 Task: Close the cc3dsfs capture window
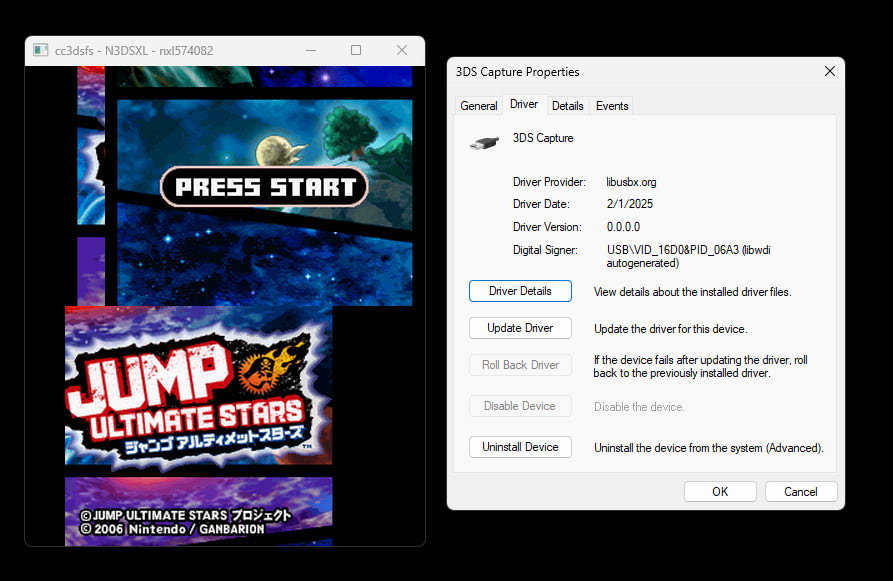pyautogui.click(x=402, y=50)
